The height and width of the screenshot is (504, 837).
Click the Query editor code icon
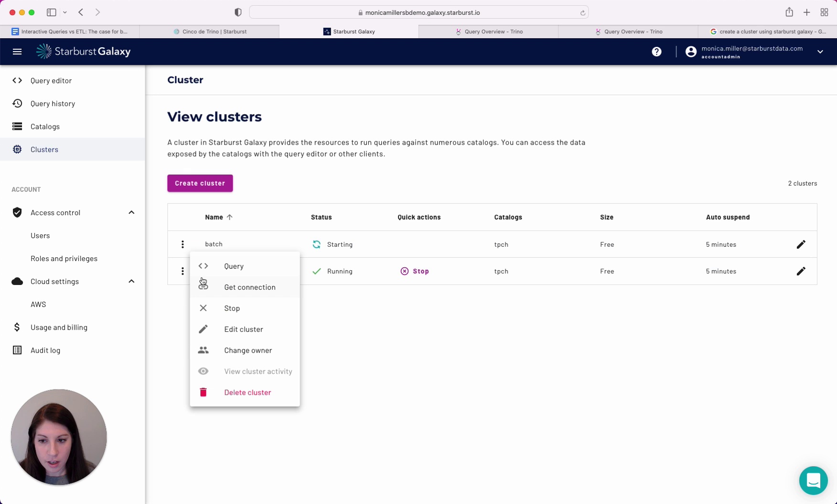tap(17, 81)
